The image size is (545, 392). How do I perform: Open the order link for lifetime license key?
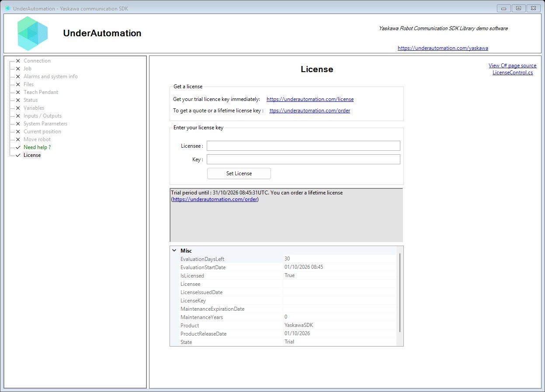(x=310, y=111)
